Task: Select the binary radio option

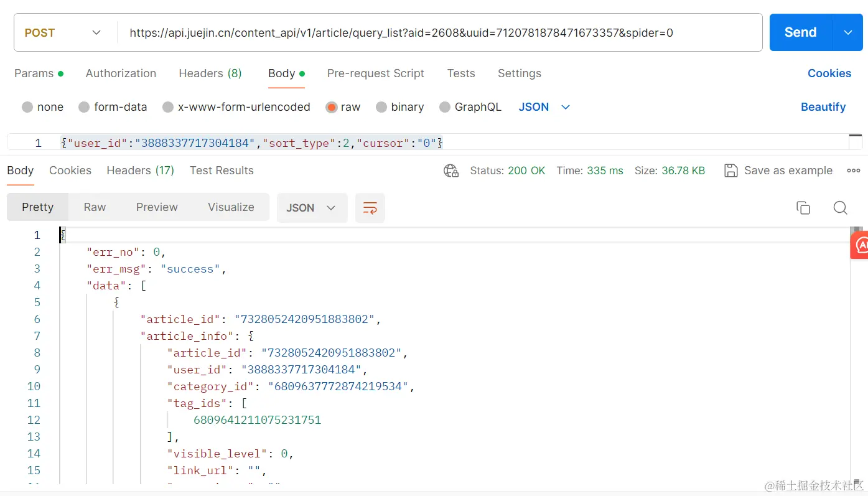Action: pos(381,107)
